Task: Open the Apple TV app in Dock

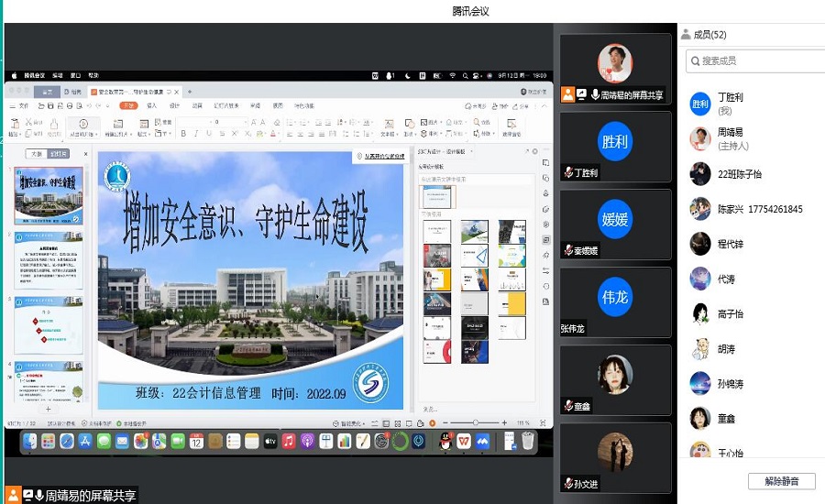Action: pyautogui.click(x=269, y=442)
